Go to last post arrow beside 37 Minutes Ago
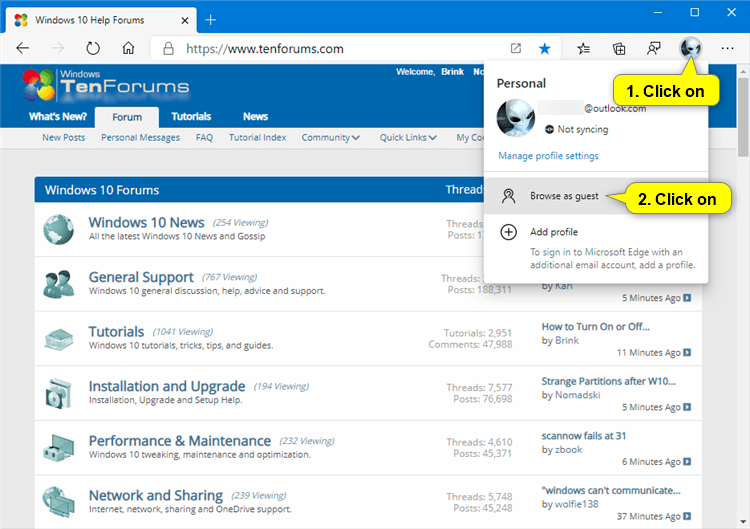The image size is (750, 529). 687,516
